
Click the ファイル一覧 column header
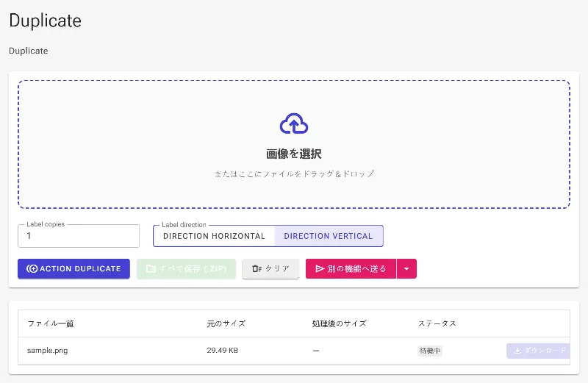(x=51, y=323)
